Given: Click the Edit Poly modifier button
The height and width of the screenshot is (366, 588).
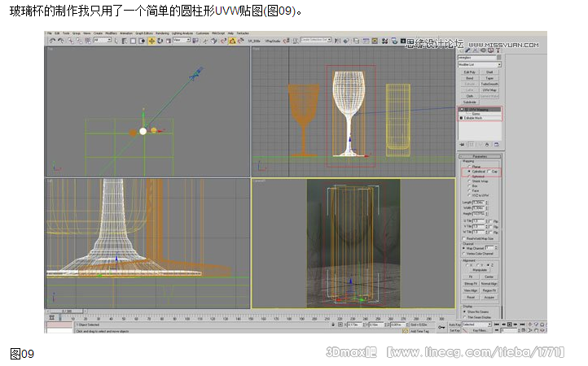Looking at the screenshot, I should pyautogui.click(x=469, y=72).
